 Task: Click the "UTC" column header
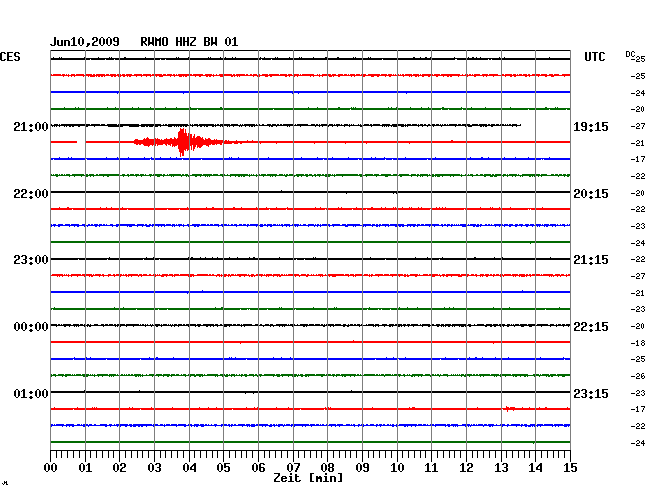tap(594, 57)
